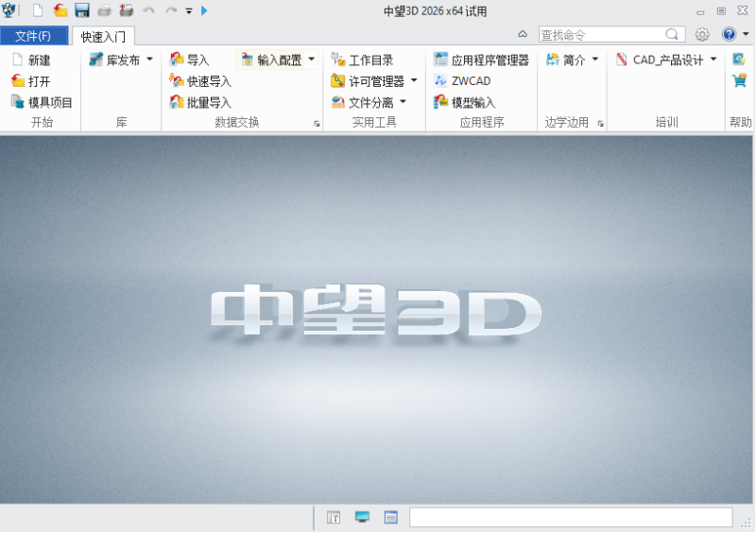Launch ZWCAD from the ribbon
Viewport: 756px width, 533px height.
[462, 81]
